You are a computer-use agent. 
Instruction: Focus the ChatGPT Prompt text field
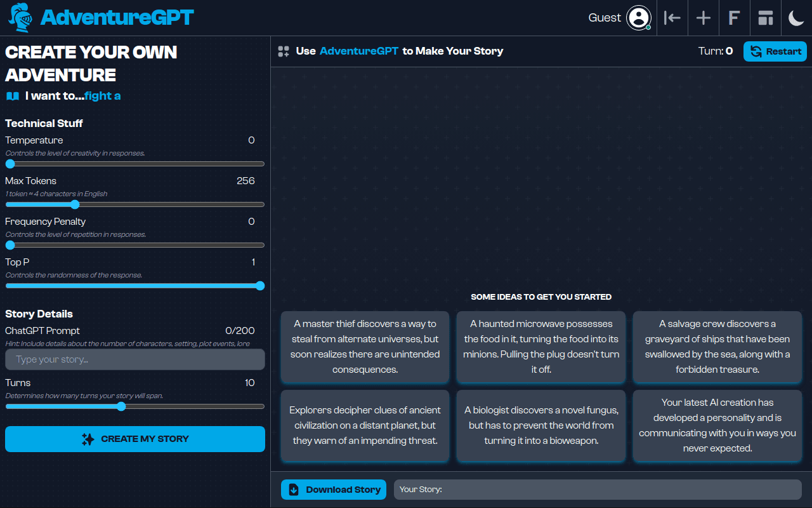pos(134,359)
